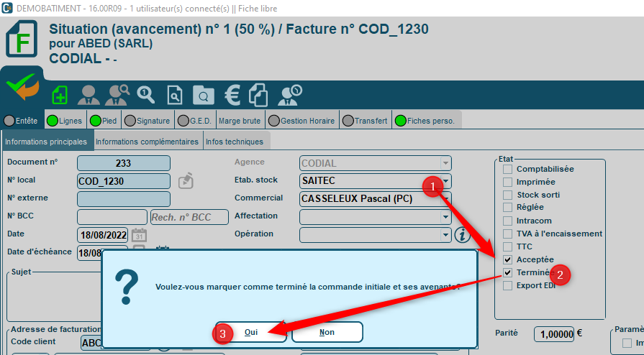Click into the N° externe field

point(123,199)
